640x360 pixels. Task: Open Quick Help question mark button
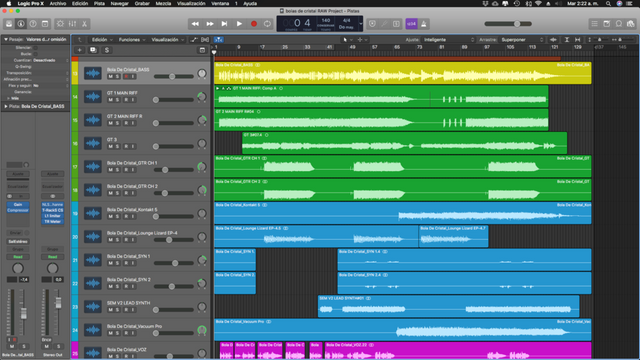pos(33,24)
